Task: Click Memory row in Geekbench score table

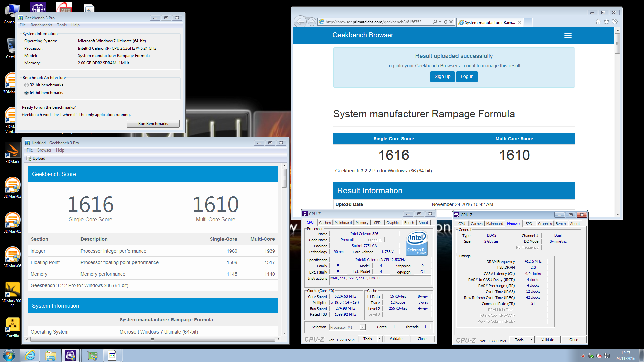Action: tap(153, 274)
